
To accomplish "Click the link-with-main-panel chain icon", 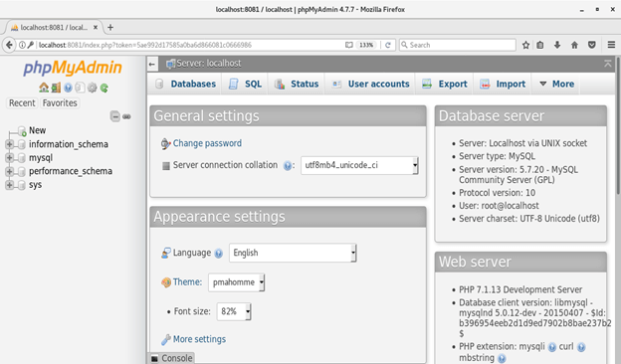I will coord(126,116).
